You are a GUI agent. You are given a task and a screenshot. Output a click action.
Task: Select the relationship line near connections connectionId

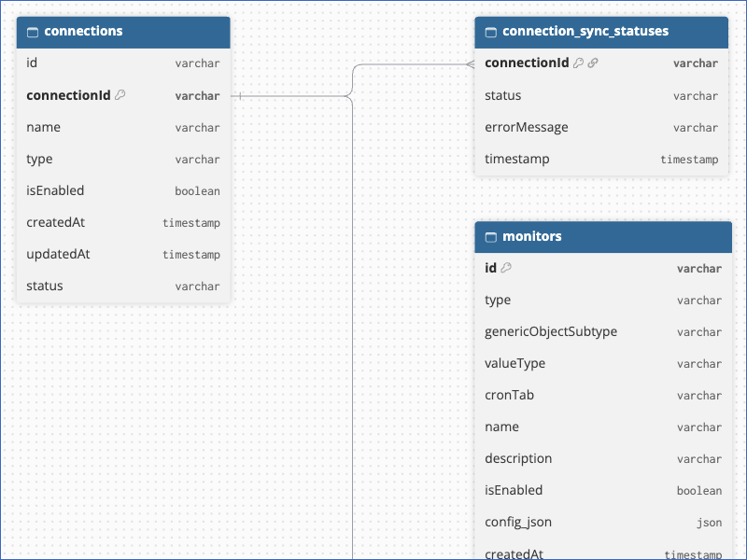click(x=290, y=96)
